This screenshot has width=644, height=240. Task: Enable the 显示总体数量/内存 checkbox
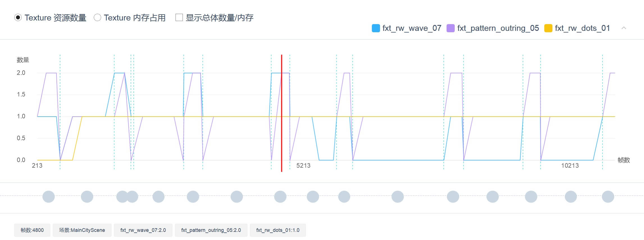click(179, 18)
